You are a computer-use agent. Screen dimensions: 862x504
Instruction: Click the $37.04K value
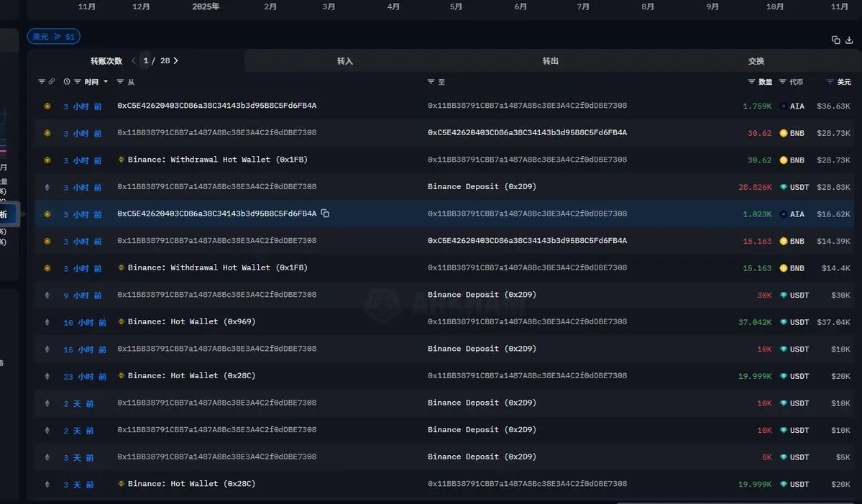pyautogui.click(x=833, y=322)
